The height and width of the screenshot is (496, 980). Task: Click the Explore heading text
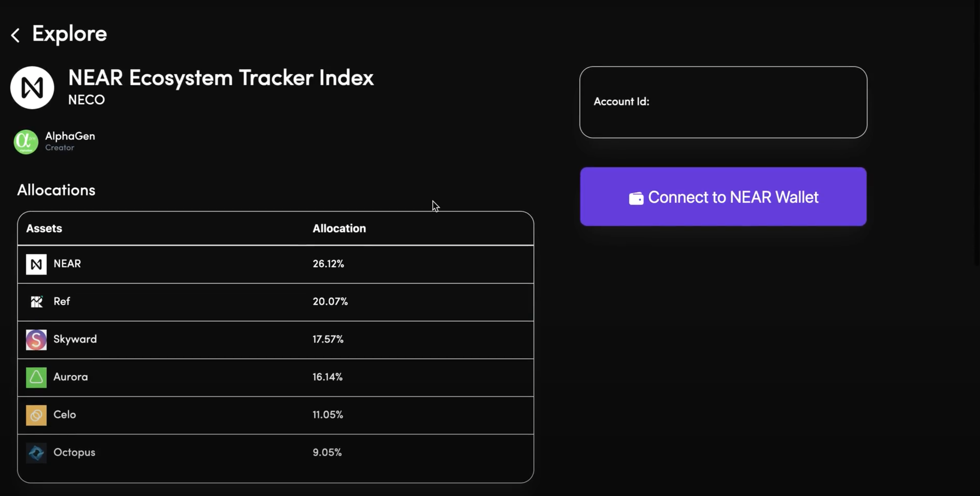click(70, 34)
